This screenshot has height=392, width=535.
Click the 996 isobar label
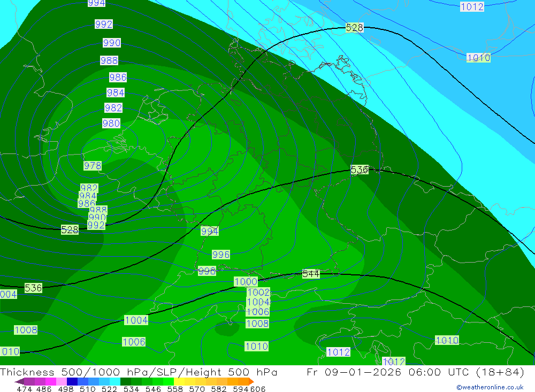click(221, 255)
